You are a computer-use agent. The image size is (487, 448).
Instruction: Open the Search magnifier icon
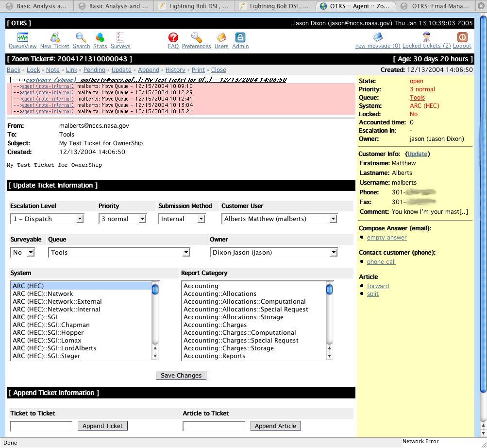pyautogui.click(x=81, y=37)
